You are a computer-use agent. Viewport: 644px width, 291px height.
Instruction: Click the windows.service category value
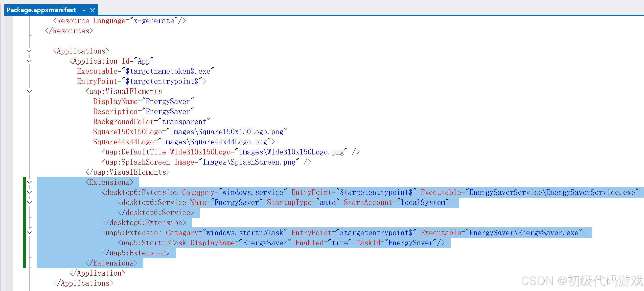(253, 193)
